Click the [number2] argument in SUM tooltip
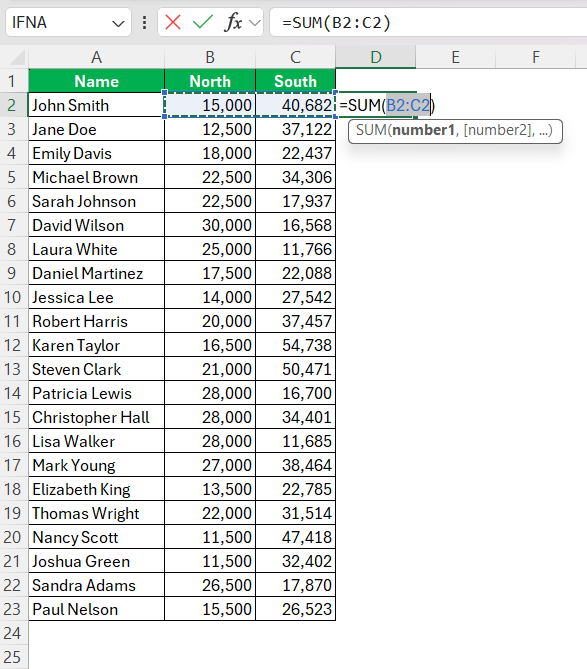 [499, 130]
